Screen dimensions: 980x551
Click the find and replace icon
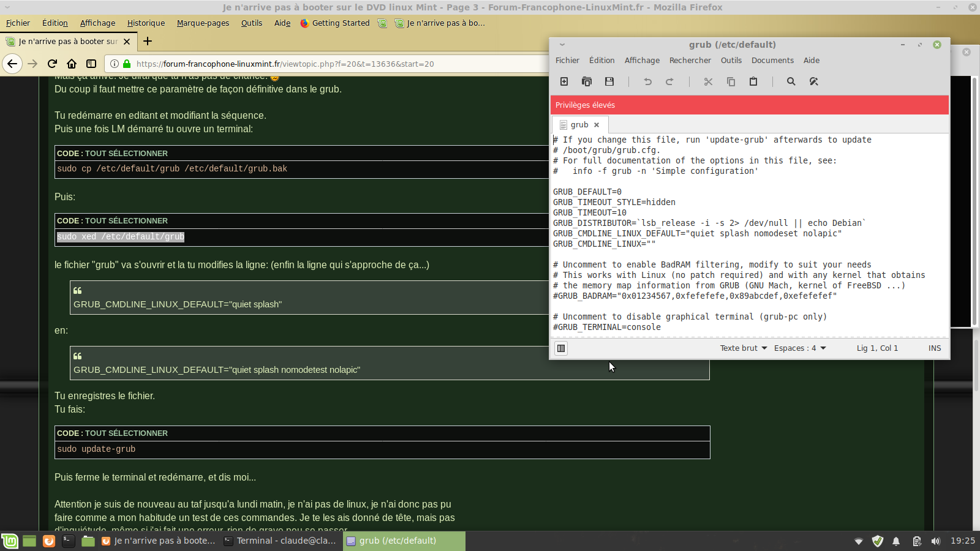(813, 81)
